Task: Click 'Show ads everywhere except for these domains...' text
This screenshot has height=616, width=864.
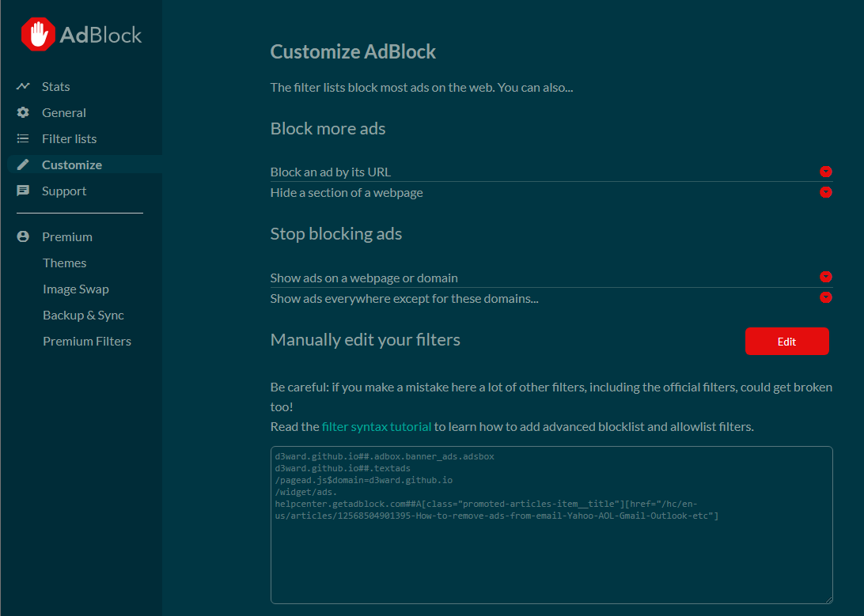Action: coord(404,298)
